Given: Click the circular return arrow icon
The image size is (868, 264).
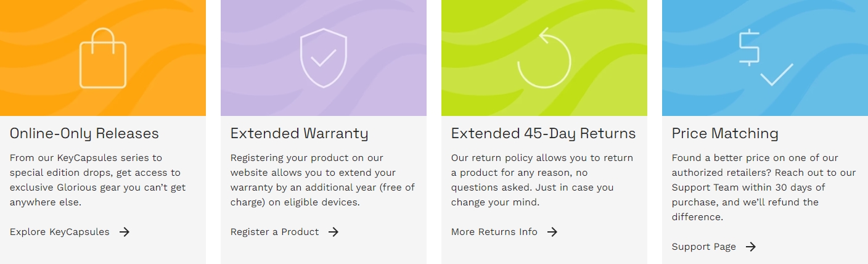Looking at the screenshot, I should pyautogui.click(x=544, y=59).
